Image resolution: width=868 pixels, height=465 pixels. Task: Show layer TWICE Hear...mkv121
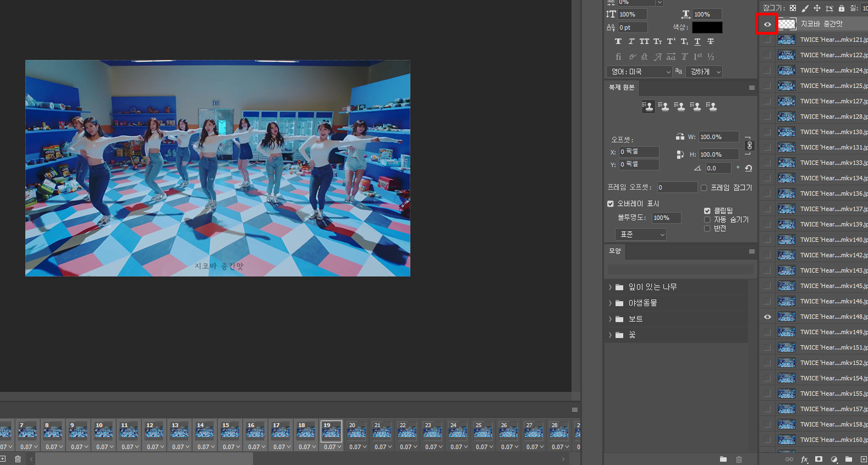coord(767,40)
